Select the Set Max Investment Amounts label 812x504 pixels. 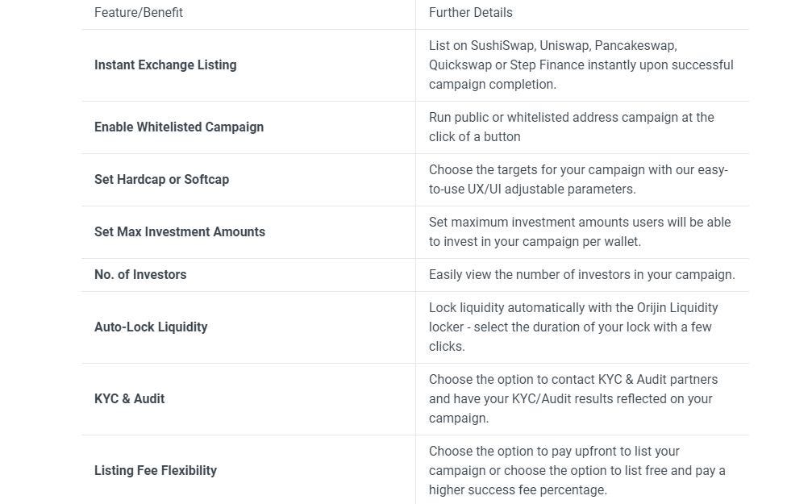pos(180,231)
